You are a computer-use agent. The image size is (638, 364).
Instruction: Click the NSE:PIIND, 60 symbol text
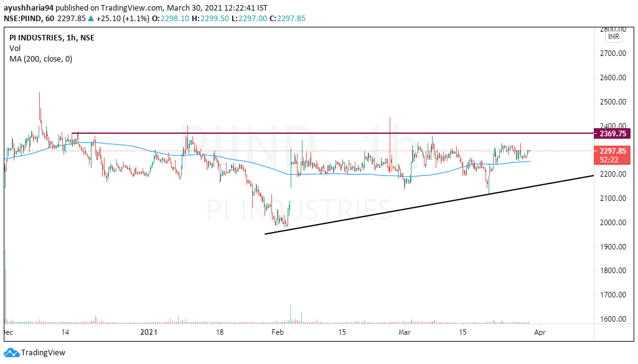29,18
